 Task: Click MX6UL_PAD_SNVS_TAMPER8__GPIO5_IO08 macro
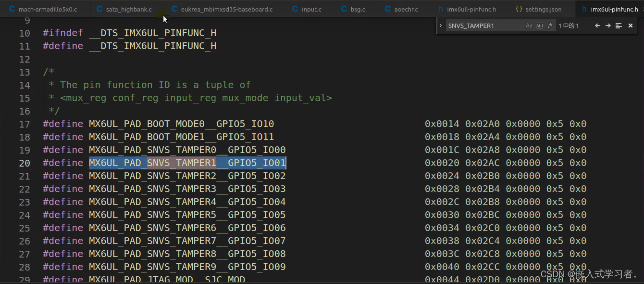[187, 254]
